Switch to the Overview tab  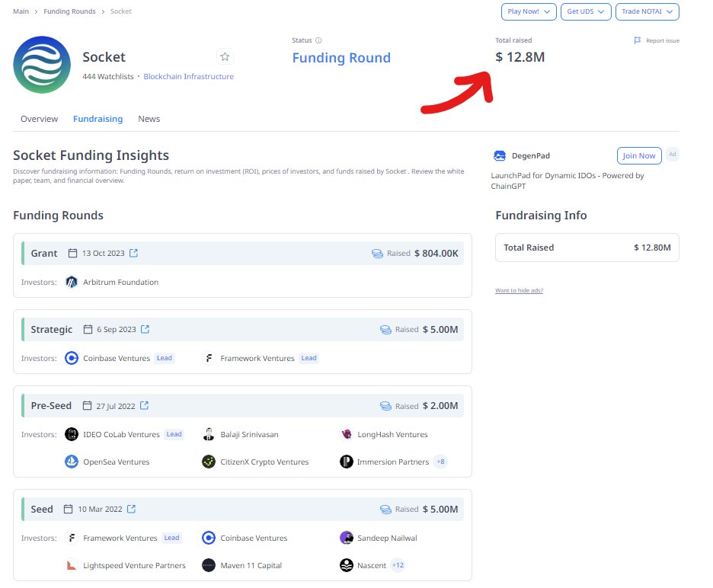click(39, 119)
